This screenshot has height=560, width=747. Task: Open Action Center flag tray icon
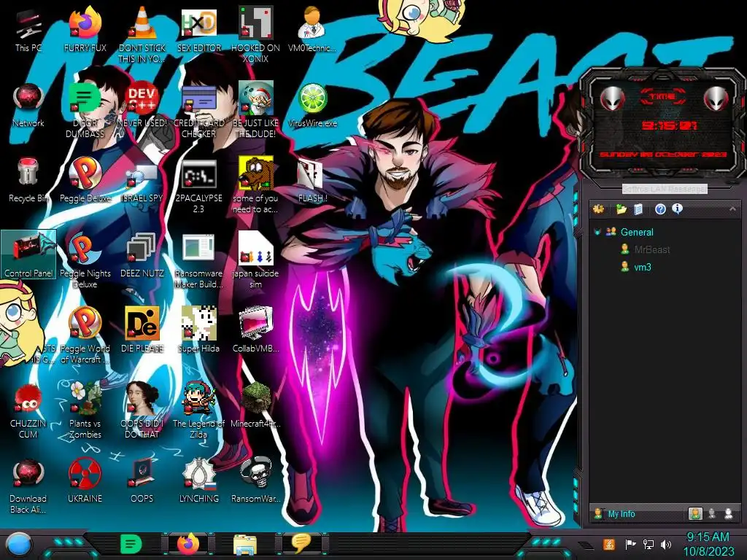tap(630, 544)
